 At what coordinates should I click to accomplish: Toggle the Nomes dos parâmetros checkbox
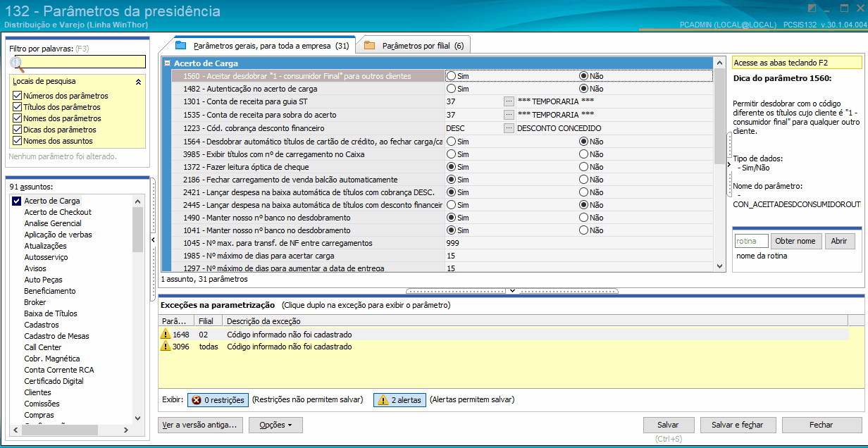pyautogui.click(x=17, y=118)
